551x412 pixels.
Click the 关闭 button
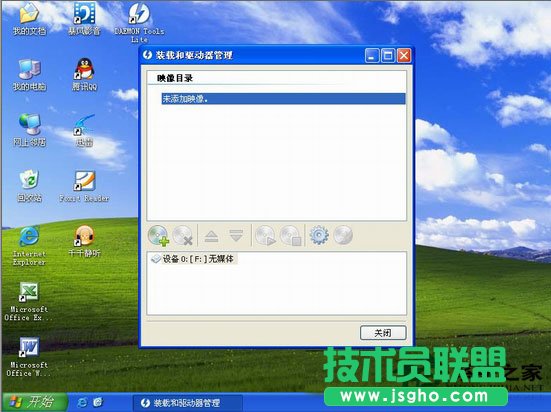pyautogui.click(x=383, y=333)
